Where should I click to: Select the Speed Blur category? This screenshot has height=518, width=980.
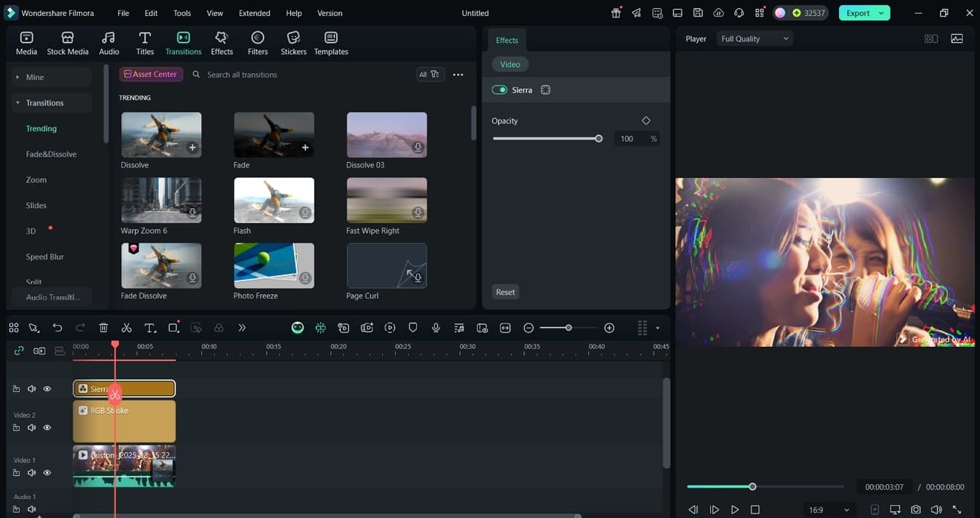tap(45, 256)
